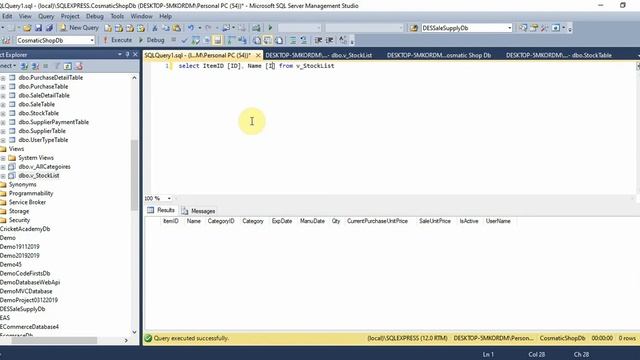Image resolution: width=640 pixels, height=360 pixels.
Task: Switch to the dbo.StockTable tab
Action: point(559,55)
